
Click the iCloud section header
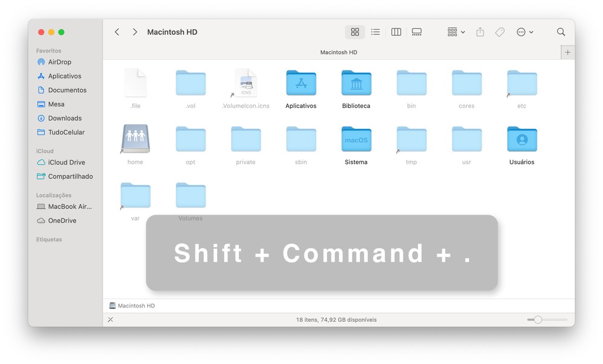pyautogui.click(x=45, y=151)
